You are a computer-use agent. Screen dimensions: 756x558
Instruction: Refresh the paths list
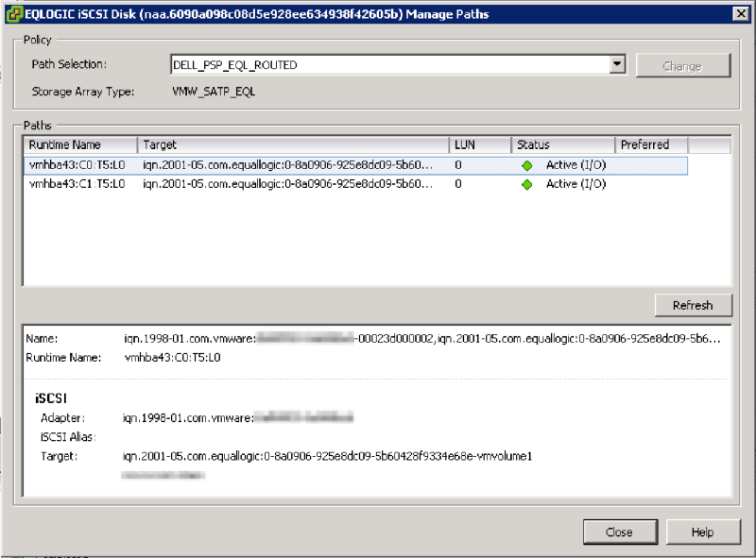pyautogui.click(x=693, y=305)
